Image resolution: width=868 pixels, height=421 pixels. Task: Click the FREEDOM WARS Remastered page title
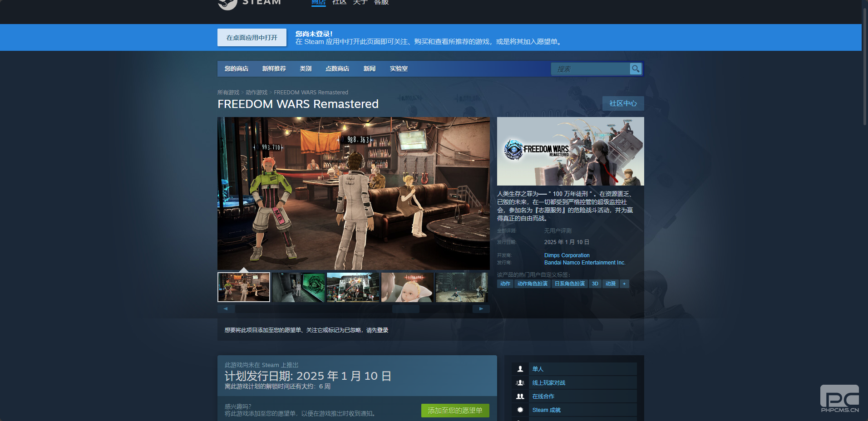click(x=298, y=104)
